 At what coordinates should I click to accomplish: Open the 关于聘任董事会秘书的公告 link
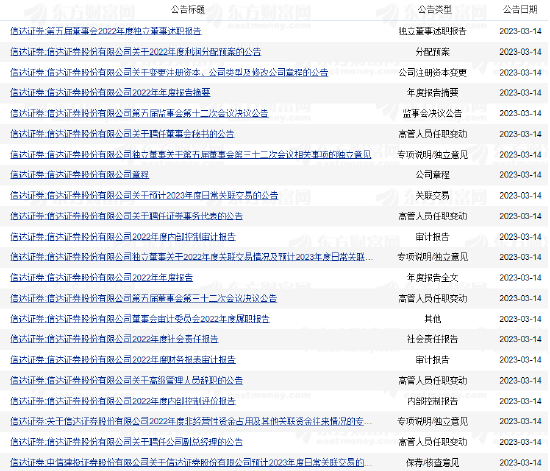[122, 134]
